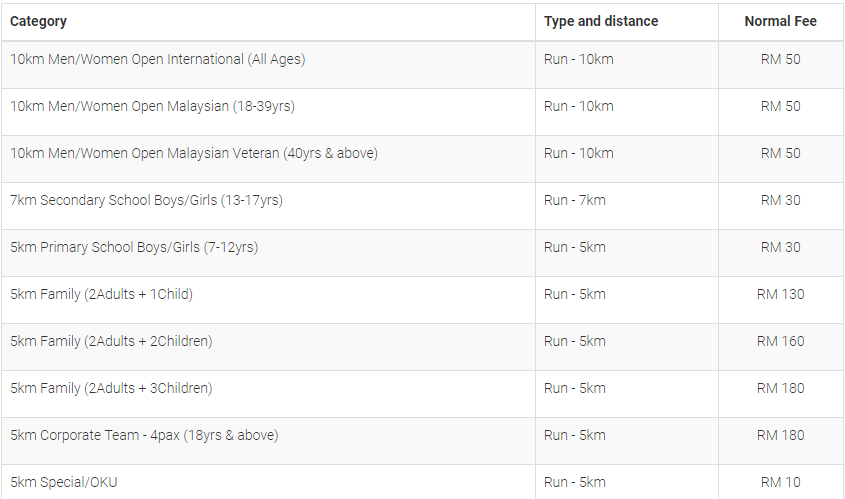Image resolution: width=845 pixels, height=499 pixels.
Task: Click the Type and distance header
Action: (601, 22)
